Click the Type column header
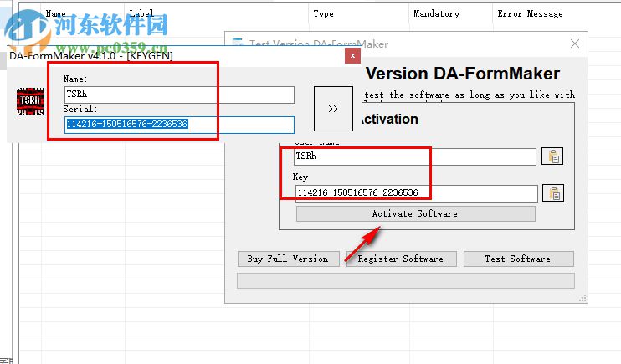This screenshot has width=621, height=364. pos(323,14)
